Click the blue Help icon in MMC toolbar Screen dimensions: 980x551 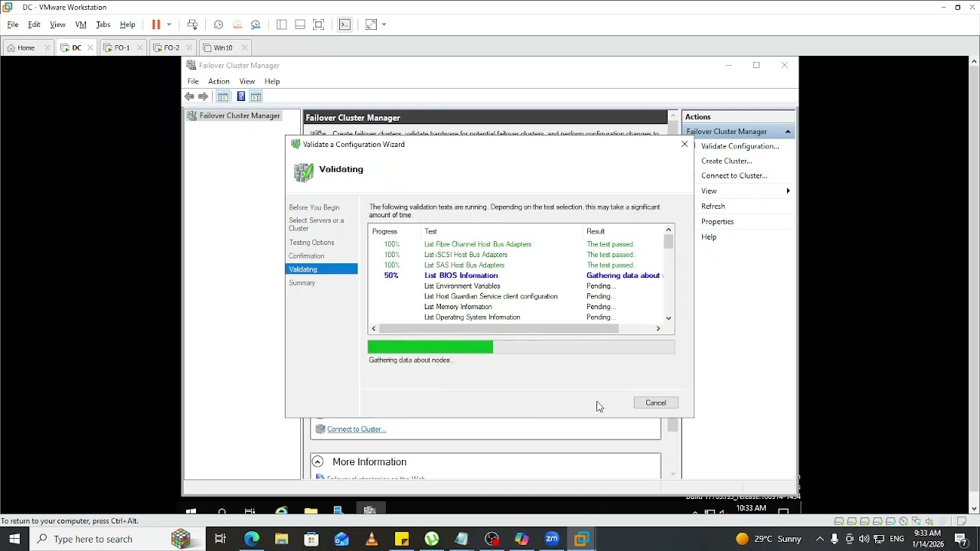coord(241,96)
